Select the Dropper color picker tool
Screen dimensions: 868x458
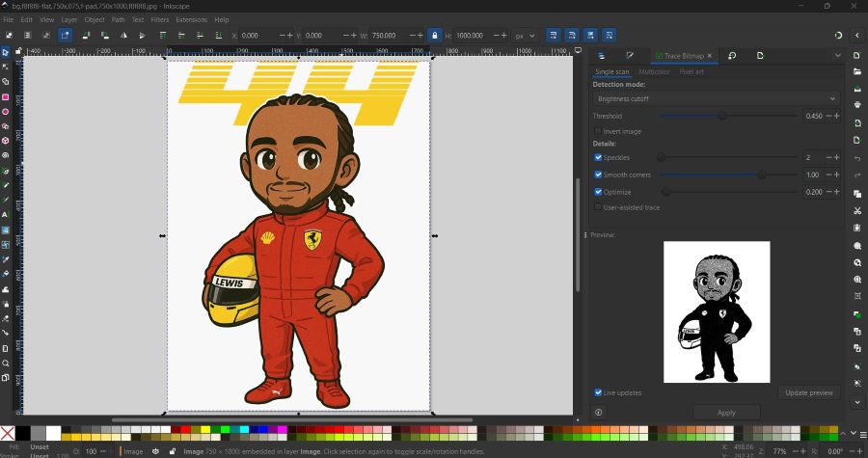coord(6,258)
